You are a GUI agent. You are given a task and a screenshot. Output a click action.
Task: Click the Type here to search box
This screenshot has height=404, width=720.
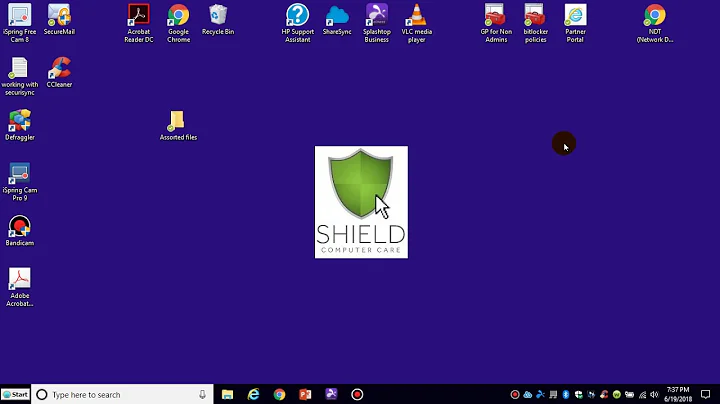coord(122,394)
